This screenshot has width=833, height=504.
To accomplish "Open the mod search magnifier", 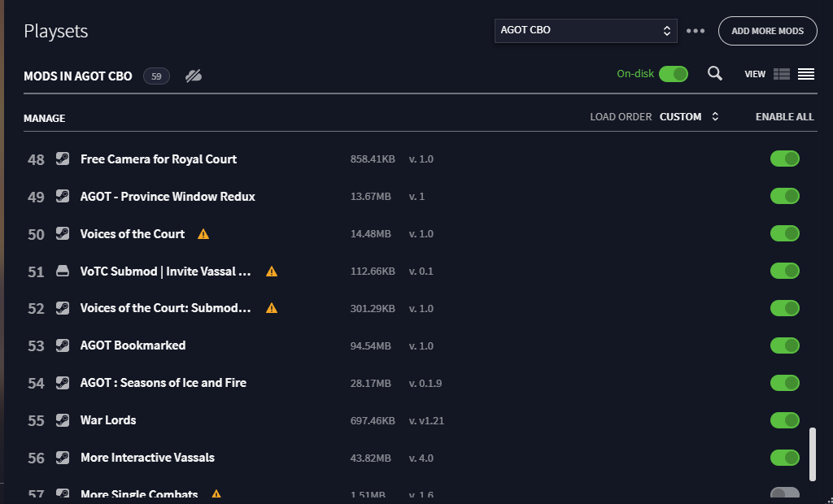I will coord(715,74).
